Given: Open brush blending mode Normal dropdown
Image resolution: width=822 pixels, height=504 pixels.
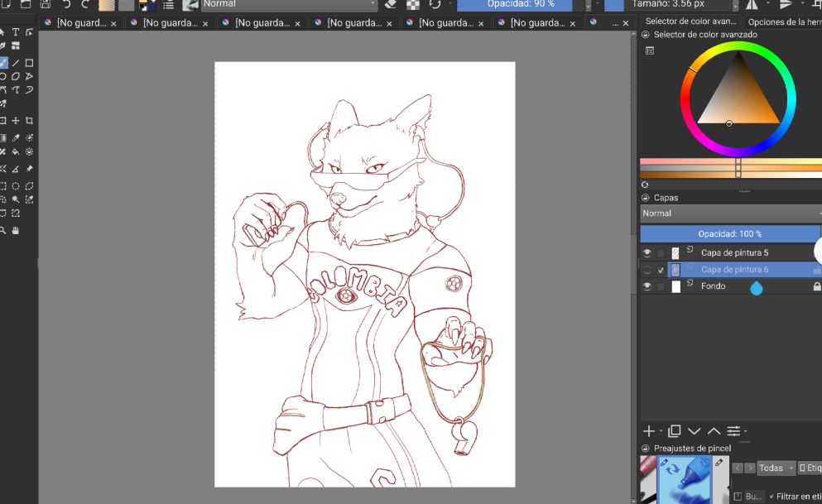Looking at the screenshot, I should click(290, 4).
